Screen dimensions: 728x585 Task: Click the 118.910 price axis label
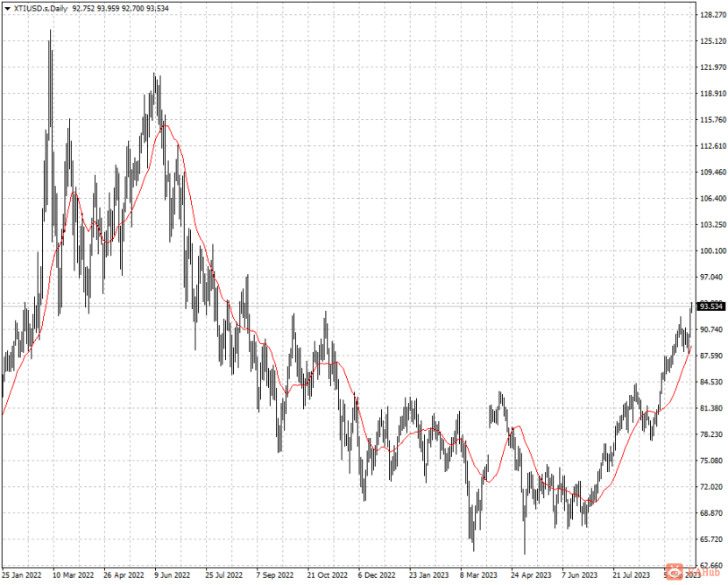[713, 94]
